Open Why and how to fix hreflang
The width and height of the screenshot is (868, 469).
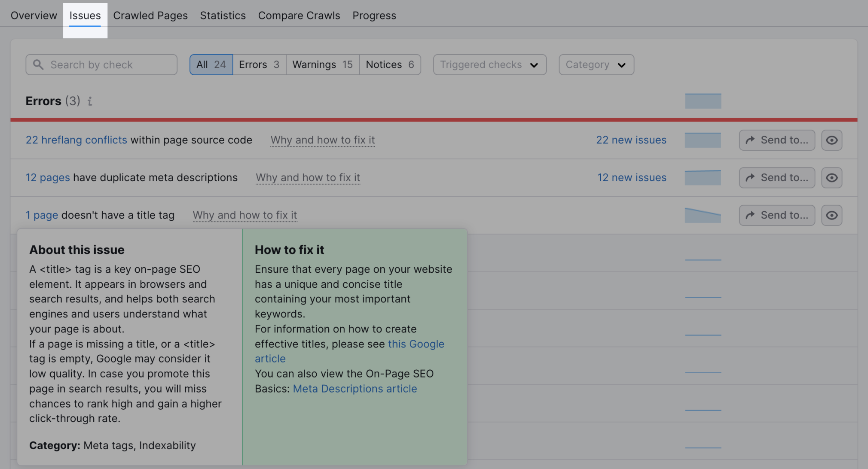point(322,140)
